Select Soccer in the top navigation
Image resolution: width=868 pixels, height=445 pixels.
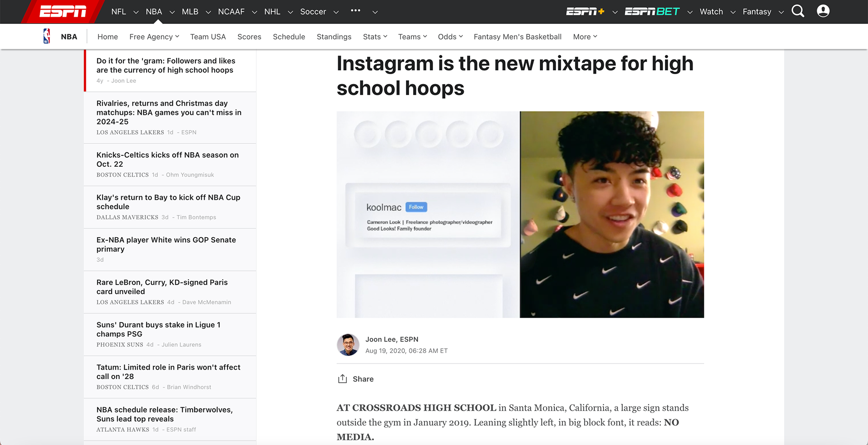313,12
